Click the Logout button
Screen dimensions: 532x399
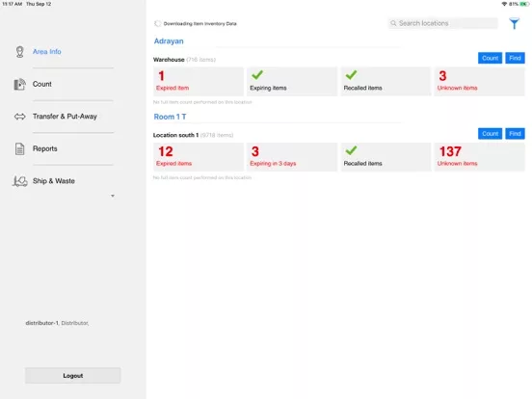tap(72, 376)
